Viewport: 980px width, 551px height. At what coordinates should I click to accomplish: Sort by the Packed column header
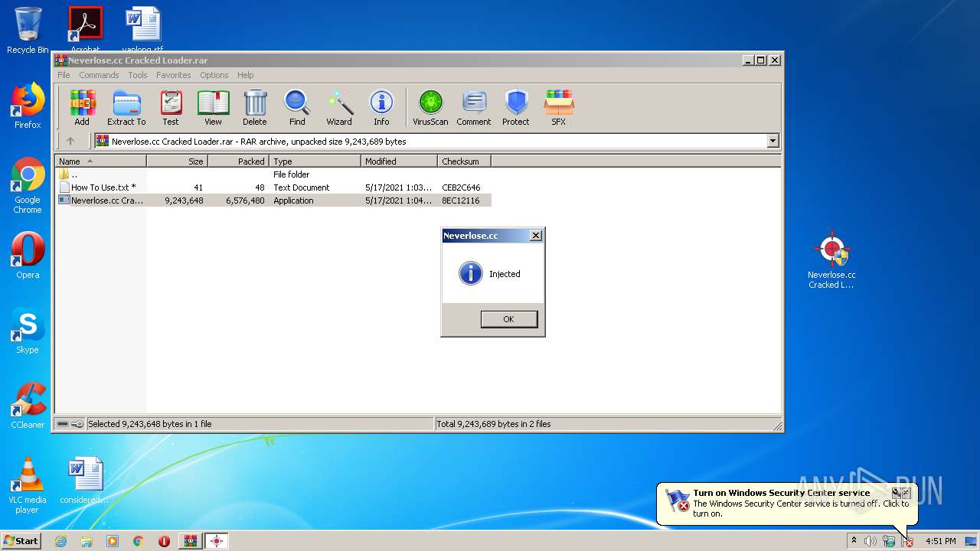click(x=238, y=161)
